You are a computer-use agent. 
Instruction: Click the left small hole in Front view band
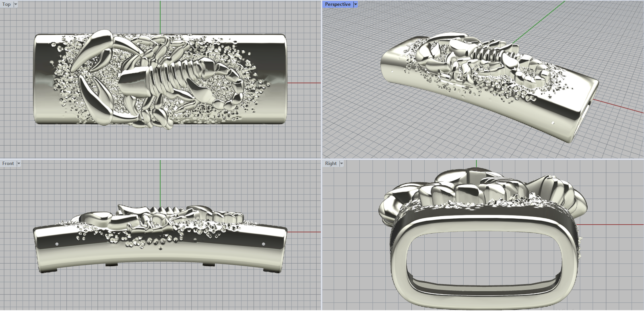click(x=57, y=244)
